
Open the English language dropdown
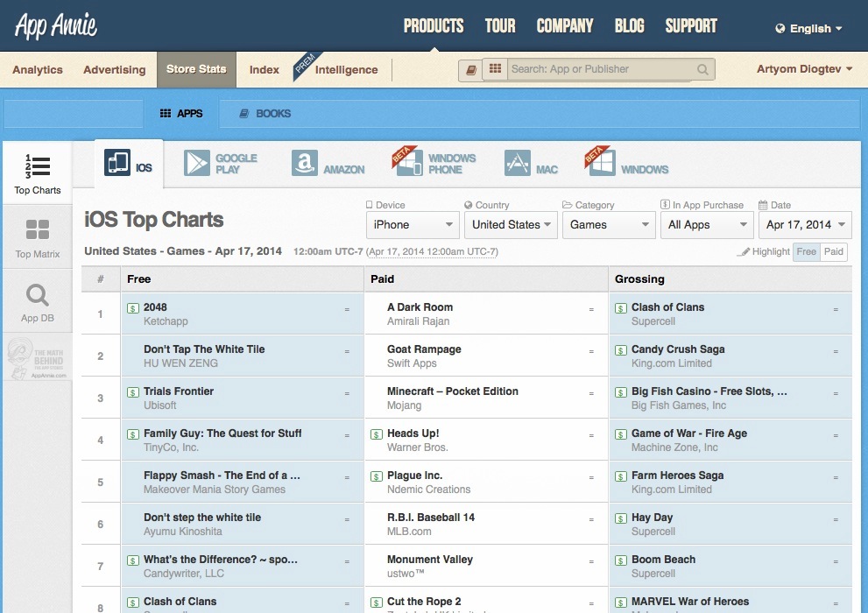(808, 28)
